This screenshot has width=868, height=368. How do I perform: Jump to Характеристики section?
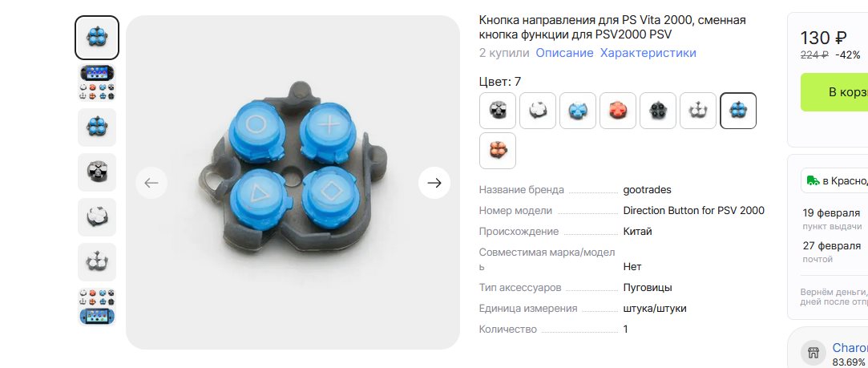(648, 53)
